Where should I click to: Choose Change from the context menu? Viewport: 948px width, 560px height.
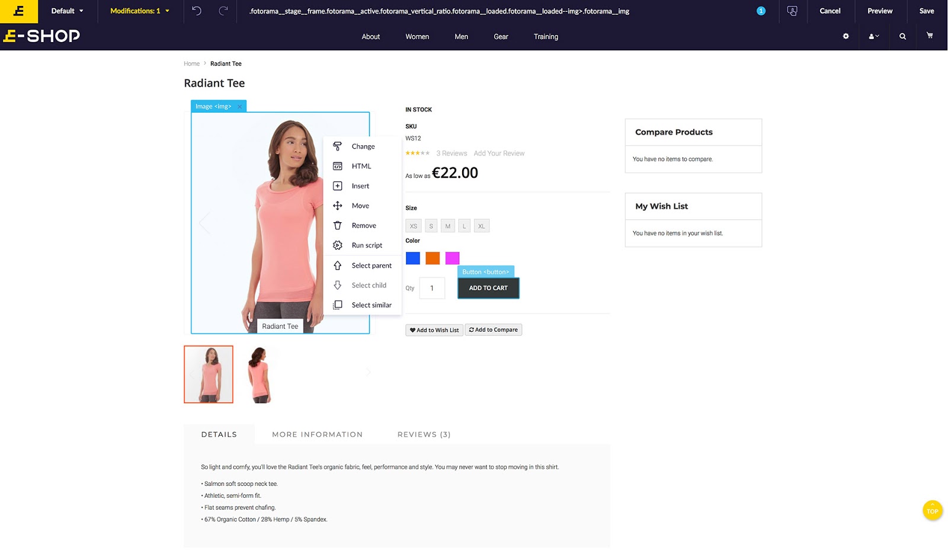(363, 146)
